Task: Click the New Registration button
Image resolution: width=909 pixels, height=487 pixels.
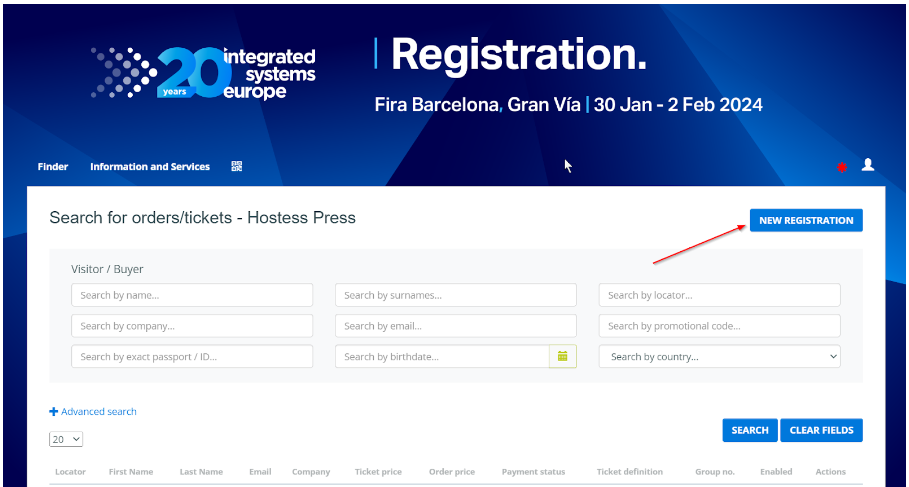Action: click(806, 220)
